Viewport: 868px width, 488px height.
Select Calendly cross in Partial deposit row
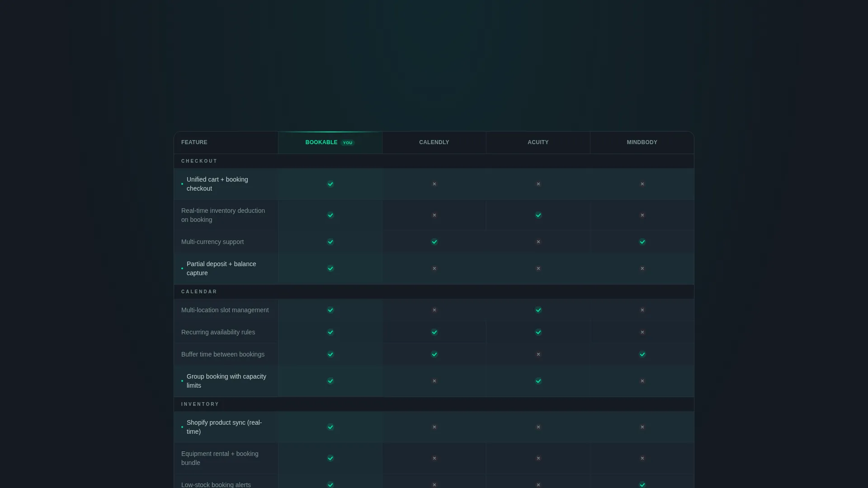pos(434,268)
